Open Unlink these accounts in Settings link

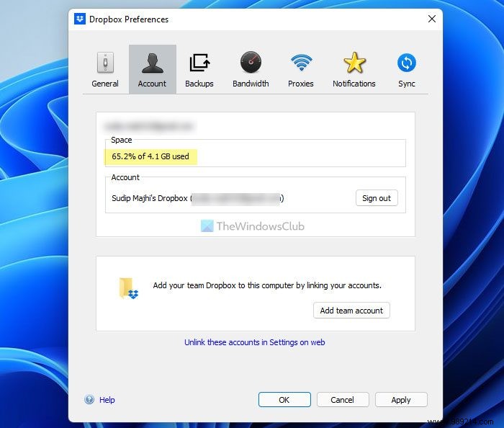coord(255,342)
